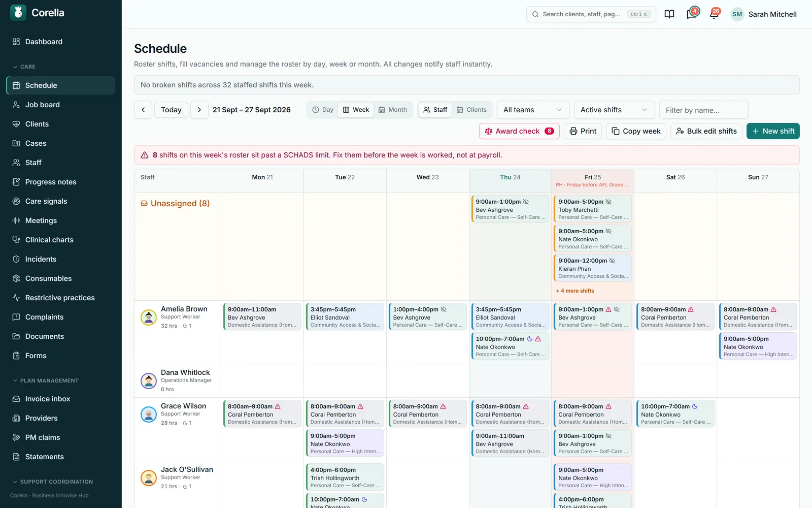Image resolution: width=812 pixels, height=508 pixels.
Task: Show the 4 more shifts on Friday
Action: [x=575, y=291]
